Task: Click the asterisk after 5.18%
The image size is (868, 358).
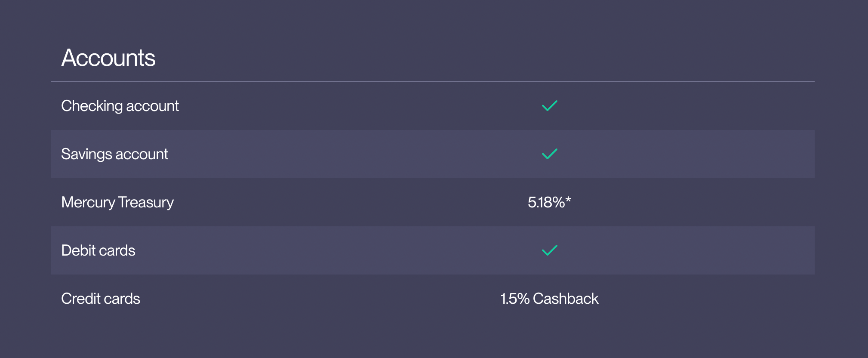Action: coord(568,200)
